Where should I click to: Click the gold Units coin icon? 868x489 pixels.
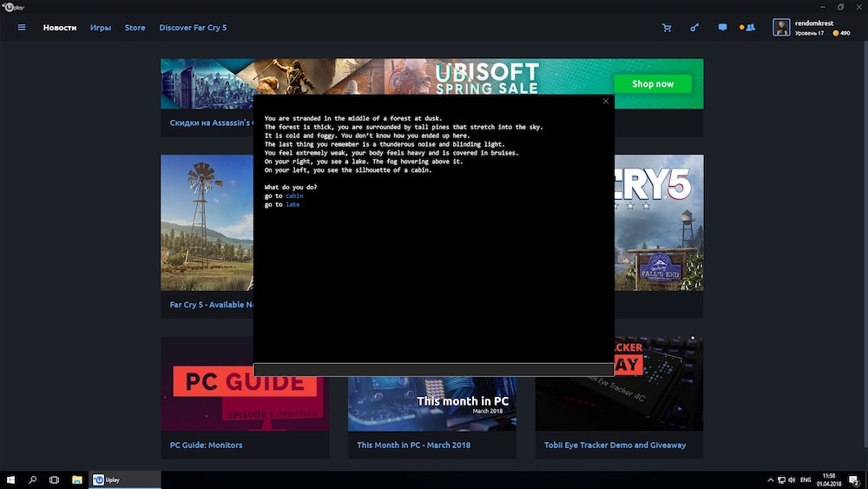(835, 33)
